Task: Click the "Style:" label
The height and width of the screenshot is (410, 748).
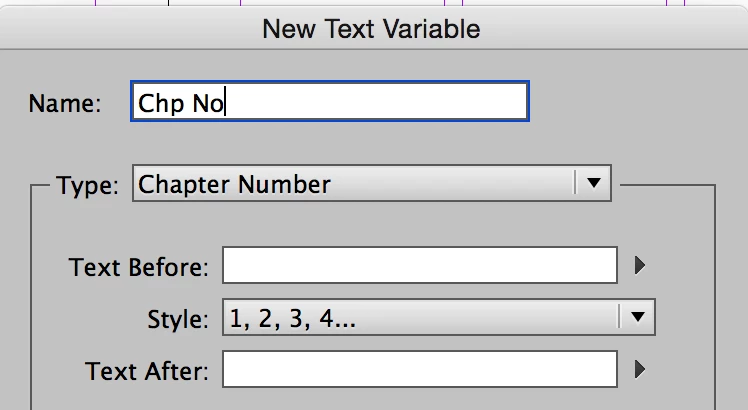Action: 178,319
